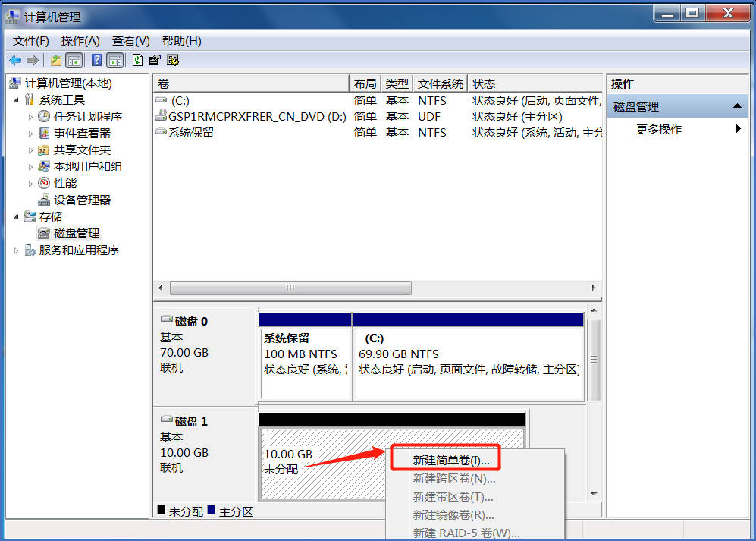Click the Refresh toolbar icon
This screenshot has width=756, height=541.
point(137,61)
